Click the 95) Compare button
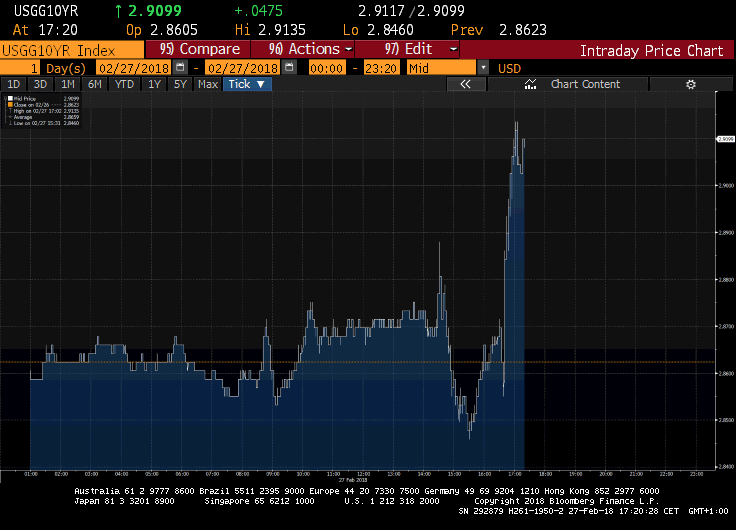 pyautogui.click(x=198, y=49)
